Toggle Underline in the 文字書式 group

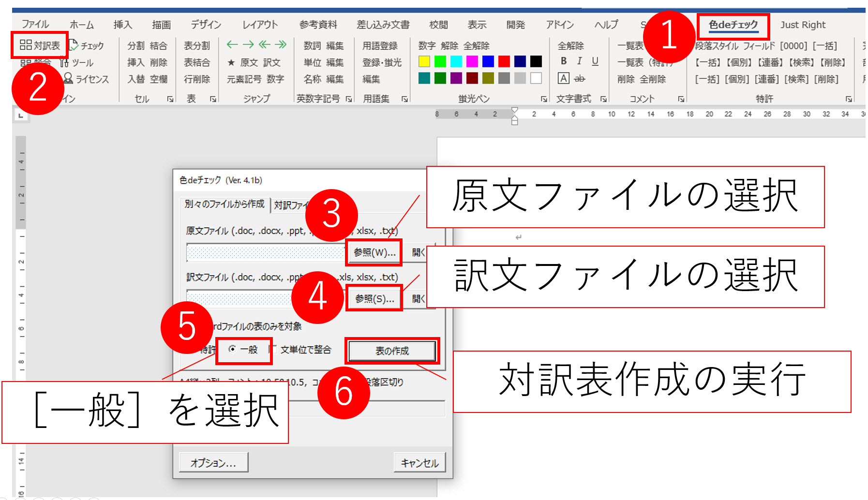(595, 61)
